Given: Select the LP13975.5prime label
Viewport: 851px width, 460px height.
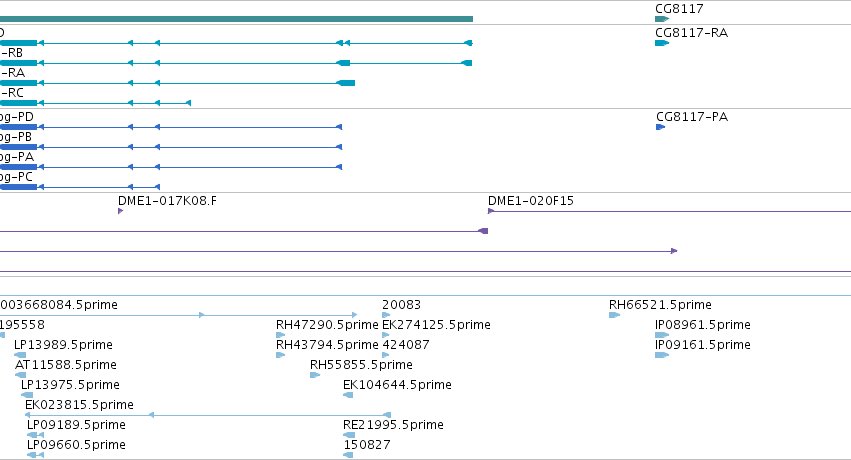Looking at the screenshot, I should (70, 385).
